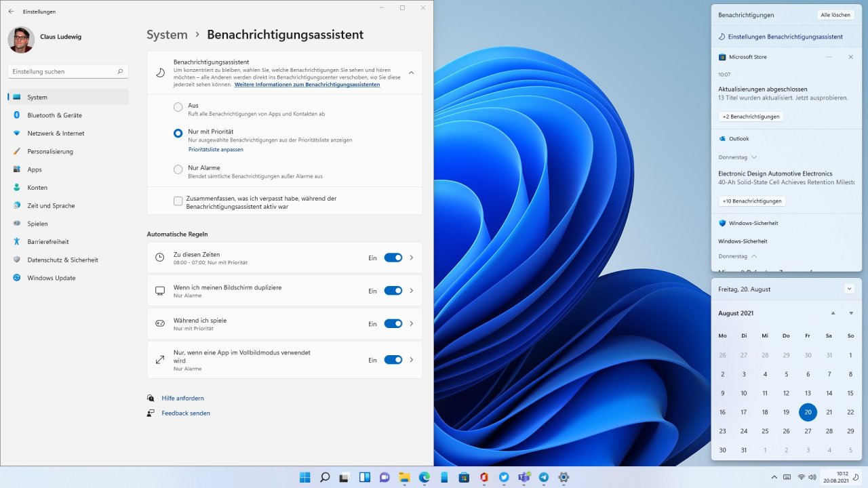Select the 'Aus' radio option
Screen dimensions: 868x488
point(178,106)
